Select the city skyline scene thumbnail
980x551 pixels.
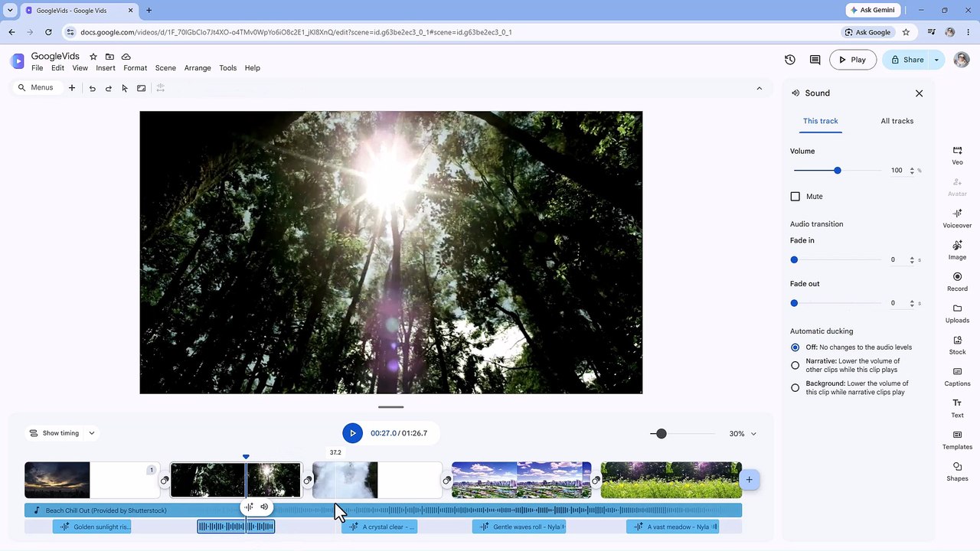pos(521,480)
